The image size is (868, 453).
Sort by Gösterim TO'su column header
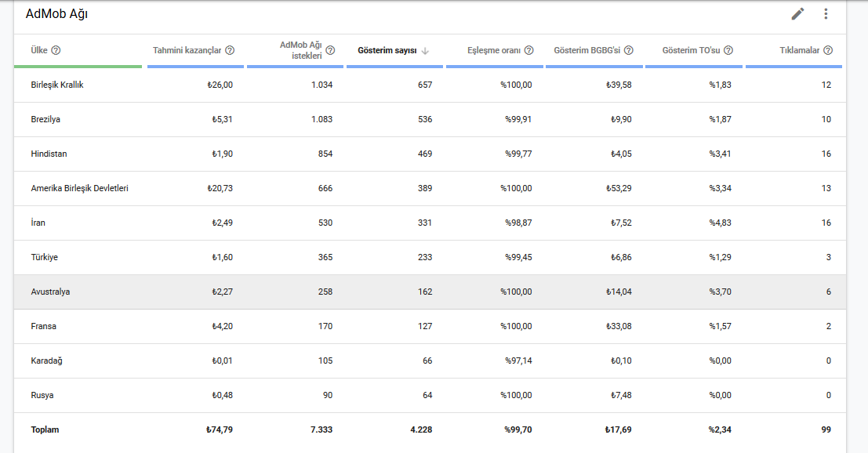pyautogui.click(x=691, y=50)
